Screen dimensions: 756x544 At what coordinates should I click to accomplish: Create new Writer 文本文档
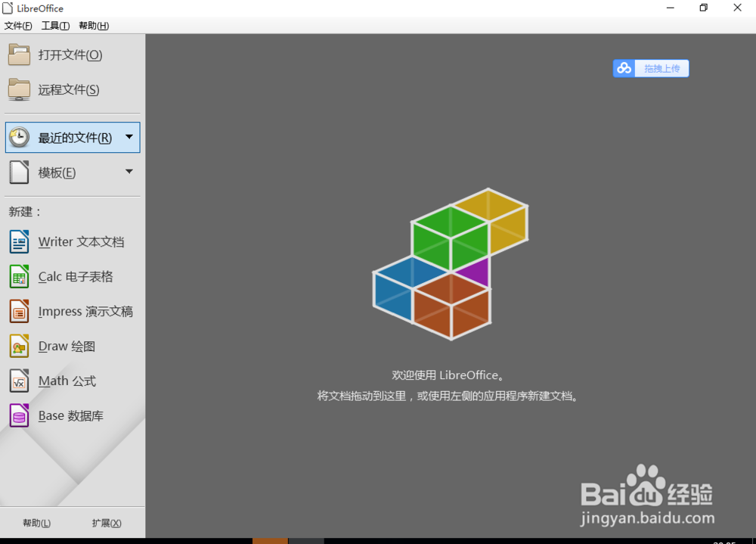[x=82, y=242]
